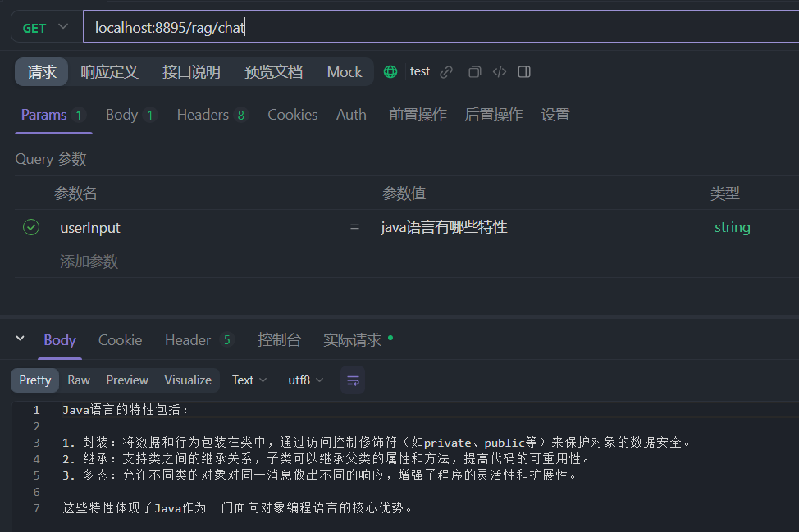Click the 实际请求 tab with green dot
Screen dimensions: 799x532
click(x=353, y=339)
